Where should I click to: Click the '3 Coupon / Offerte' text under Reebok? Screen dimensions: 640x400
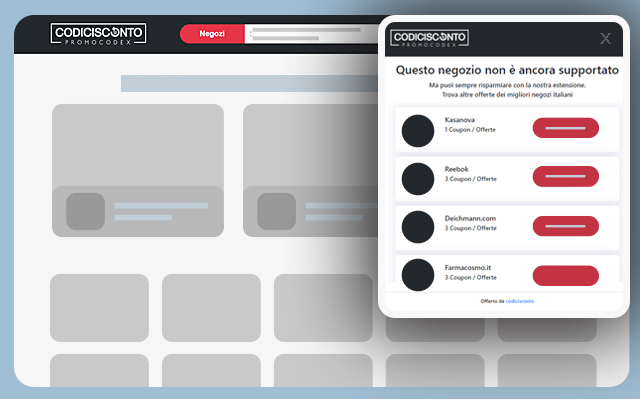pyautogui.click(x=471, y=179)
